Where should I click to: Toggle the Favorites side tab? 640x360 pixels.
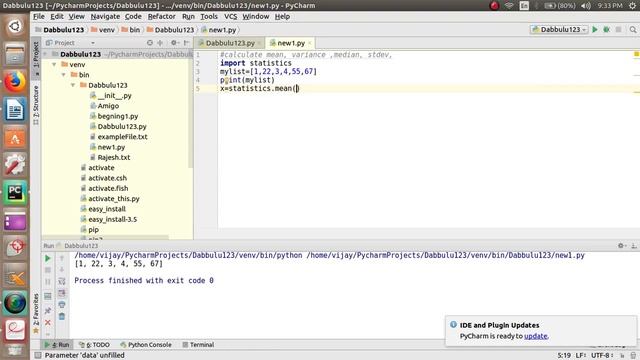point(36,312)
